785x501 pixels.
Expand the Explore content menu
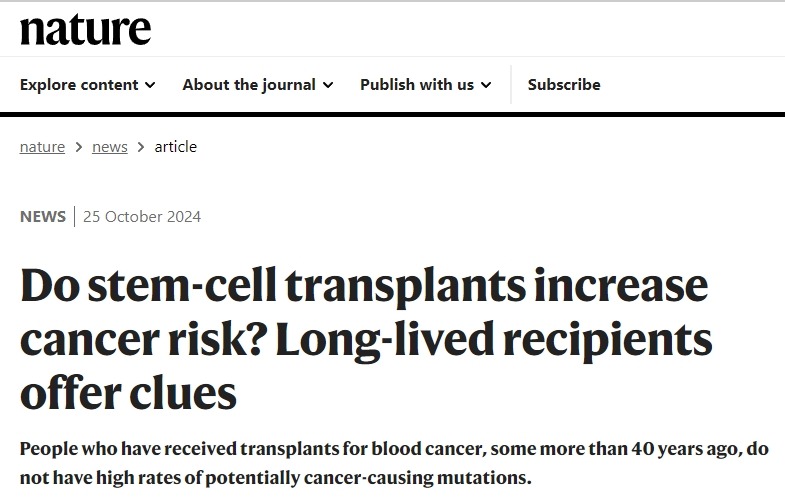[x=87, y=85]
